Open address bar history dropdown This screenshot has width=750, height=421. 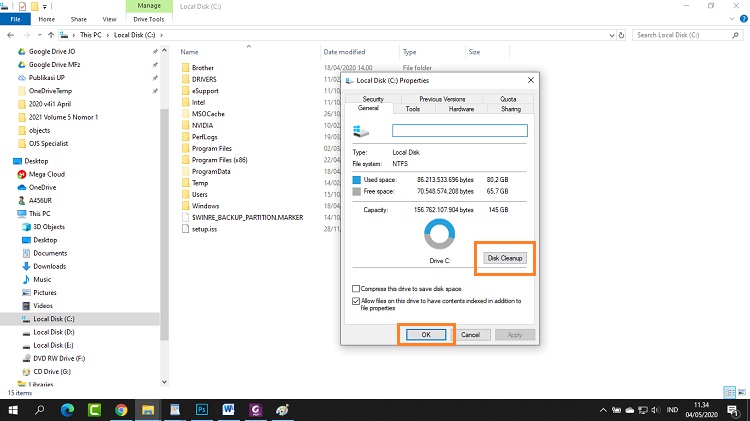(612, 35)
